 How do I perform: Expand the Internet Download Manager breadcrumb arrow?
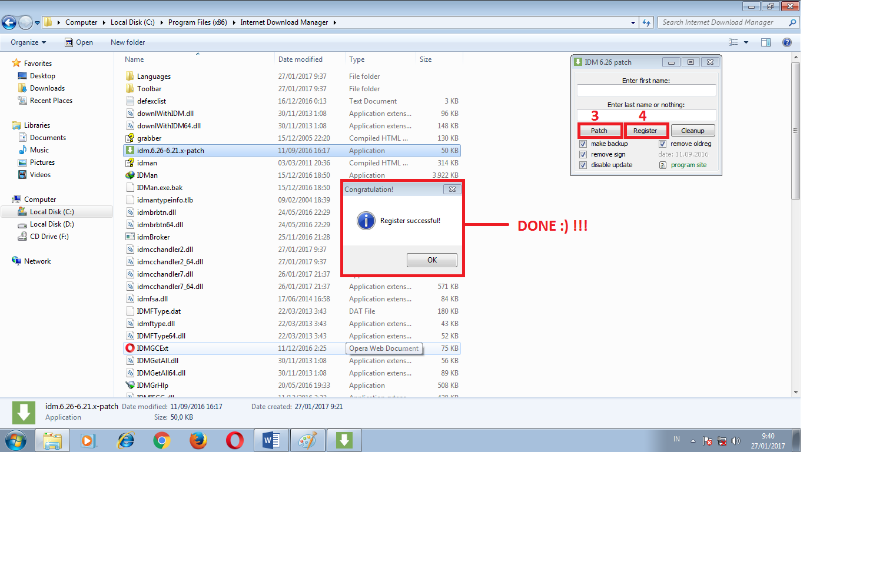click(x=334, y=22)
